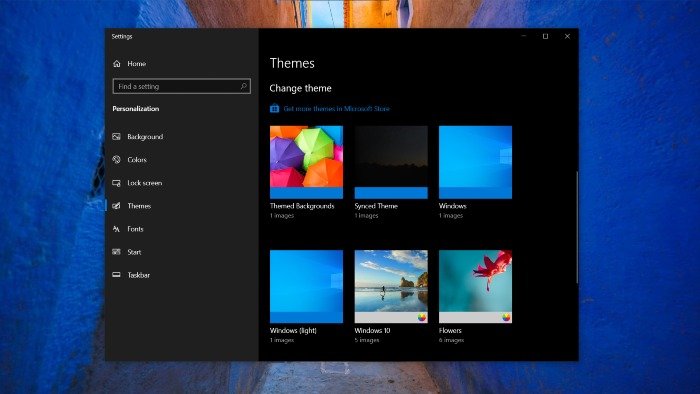
Task: Click the Home icon in sidebar
Action: coord(117,64)
